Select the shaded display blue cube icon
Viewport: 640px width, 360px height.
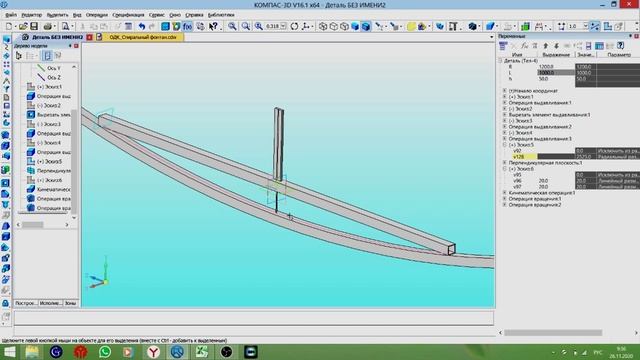pos(355,26)
